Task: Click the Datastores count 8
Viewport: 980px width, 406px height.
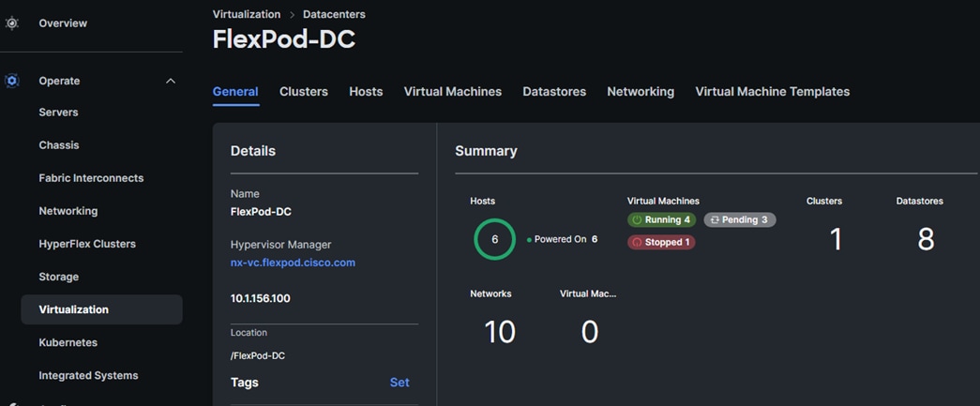Action: 926,239
